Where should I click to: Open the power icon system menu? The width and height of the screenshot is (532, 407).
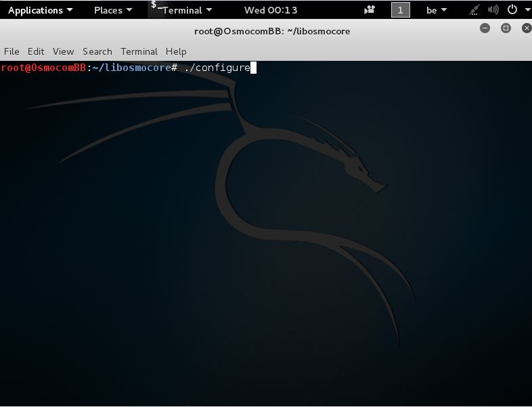point(512,9)
